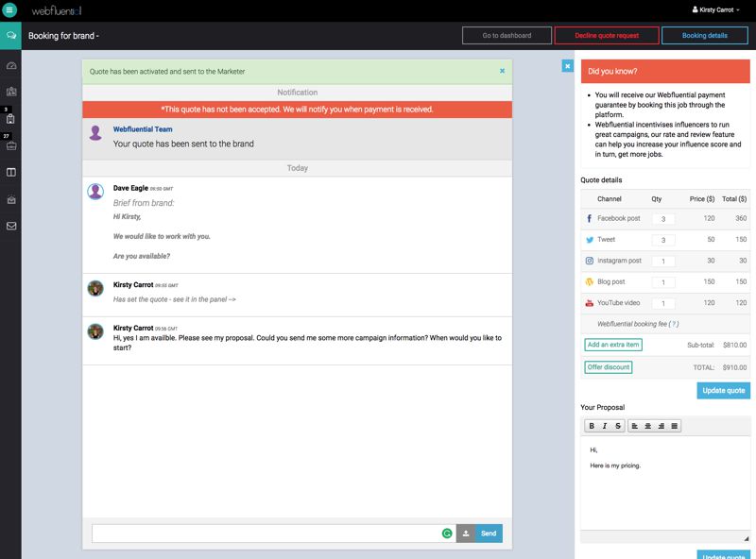Click the webfluential logo
Screen dimensions: 756x559
(57, 10)
